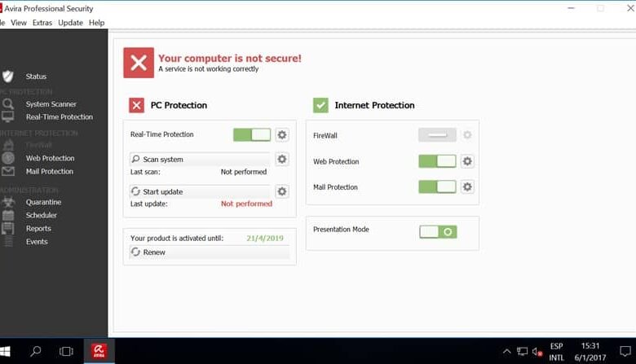Select Reports in sidebar
This screenshot has height=364, width=636.
(x=38, y=228)
